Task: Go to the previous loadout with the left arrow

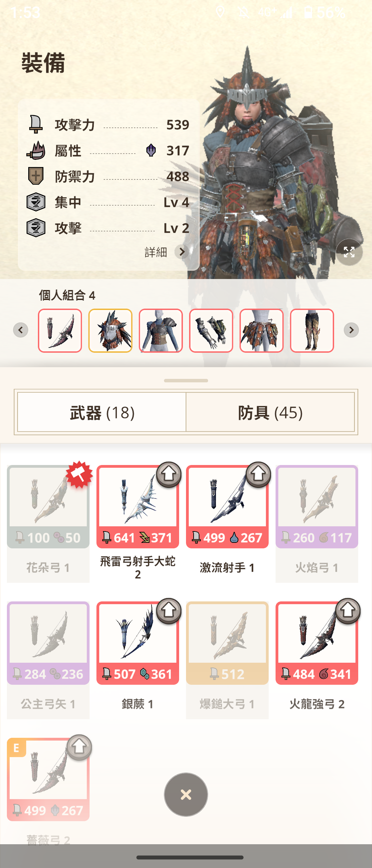Action: (21, 330)
